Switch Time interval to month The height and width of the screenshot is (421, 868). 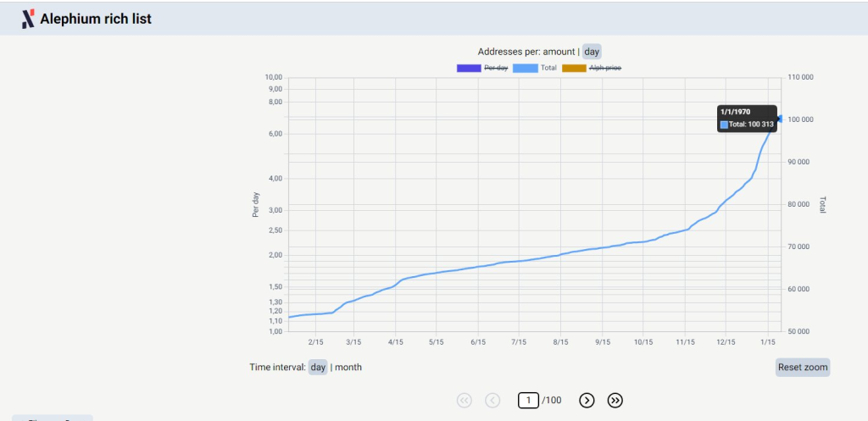(x=348, y=367)
